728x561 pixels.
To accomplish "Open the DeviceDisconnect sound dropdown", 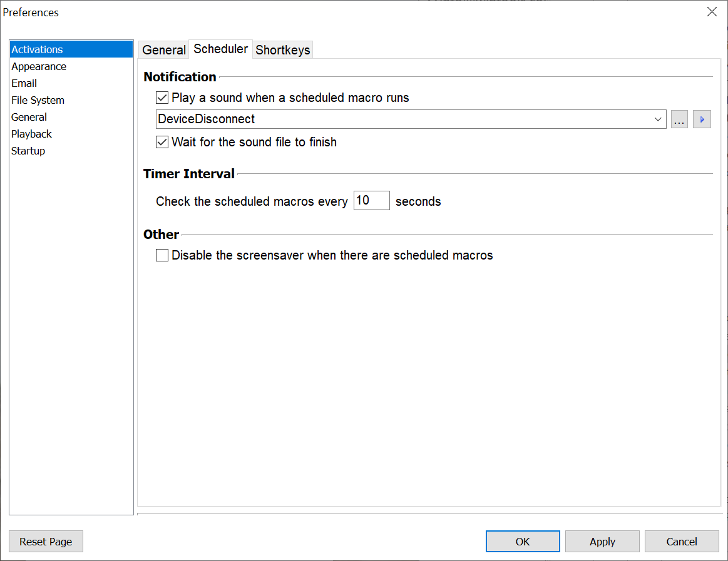I will [658, 119].
